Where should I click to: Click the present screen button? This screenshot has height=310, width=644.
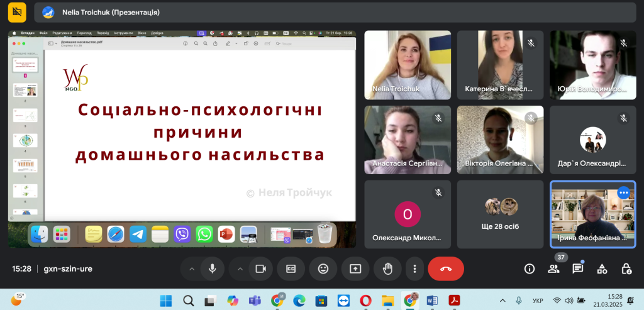[x=355, y=268]
